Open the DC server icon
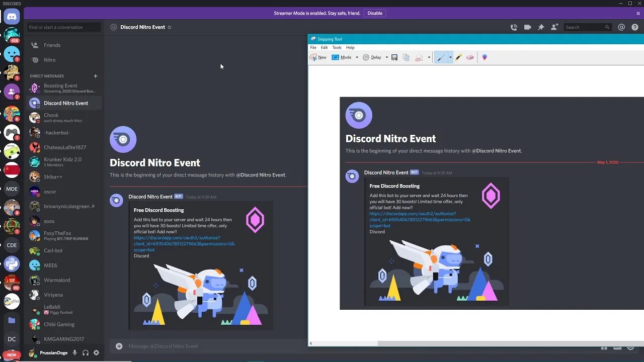 pyautogui.click(x=12, y=339)
